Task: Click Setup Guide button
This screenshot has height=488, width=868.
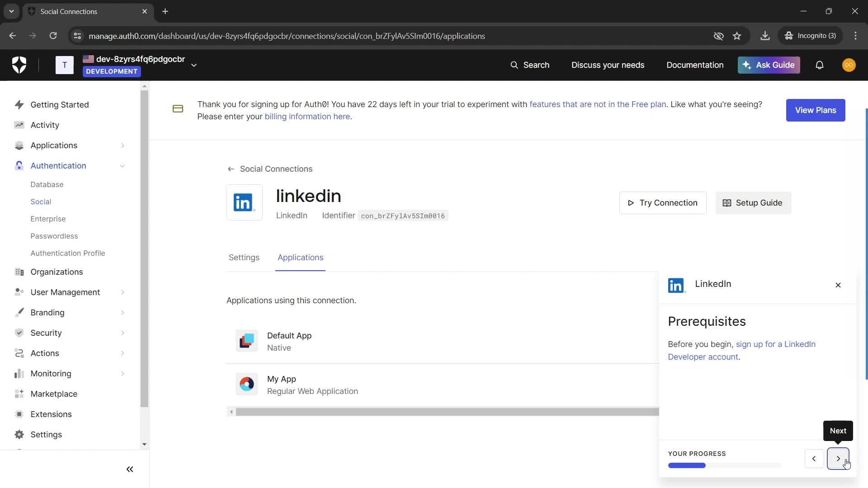Action: (x=753, y=203)
